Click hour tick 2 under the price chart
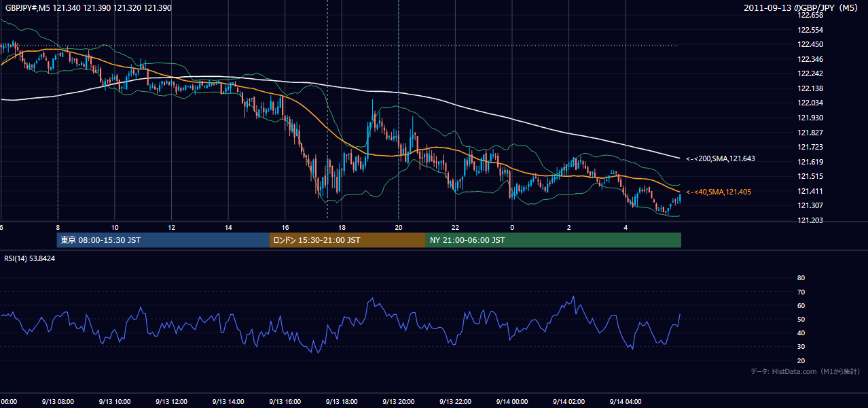Screen dimensions: 868x408 [568, 227]
